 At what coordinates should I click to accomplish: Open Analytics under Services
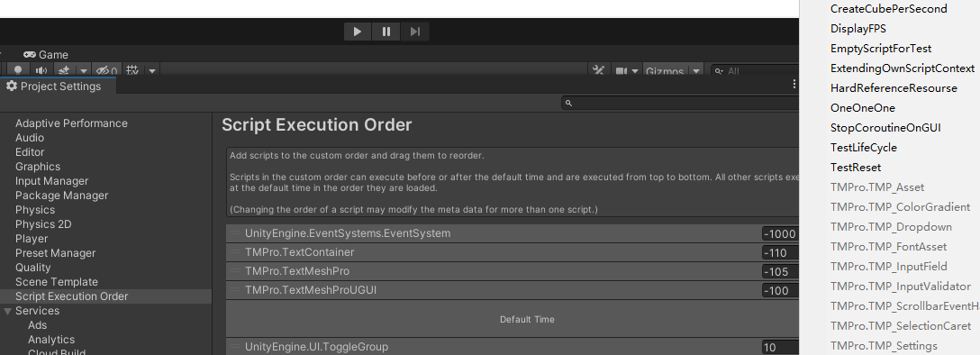pyautogui.click(x=50, y=340)
